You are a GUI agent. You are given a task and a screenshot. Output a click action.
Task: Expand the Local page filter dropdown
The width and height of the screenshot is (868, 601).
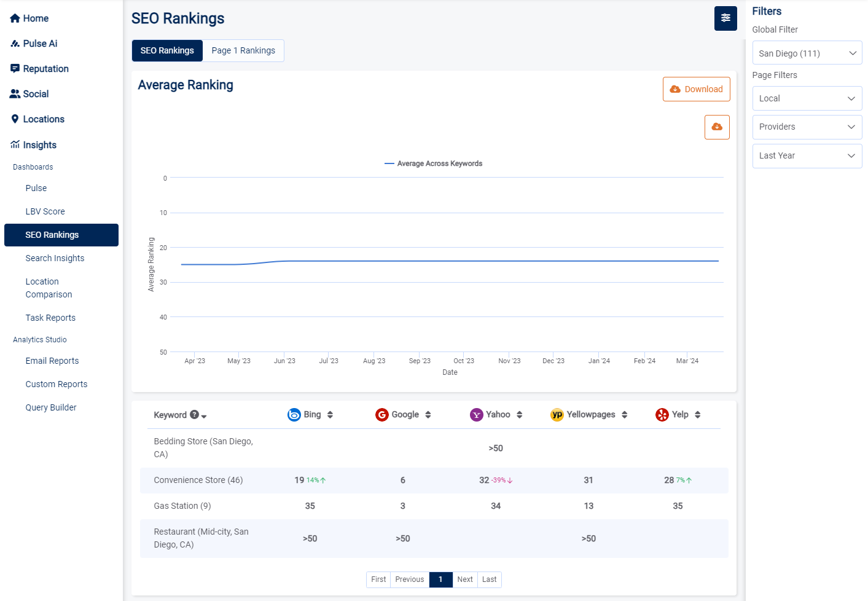pos(807,98)
